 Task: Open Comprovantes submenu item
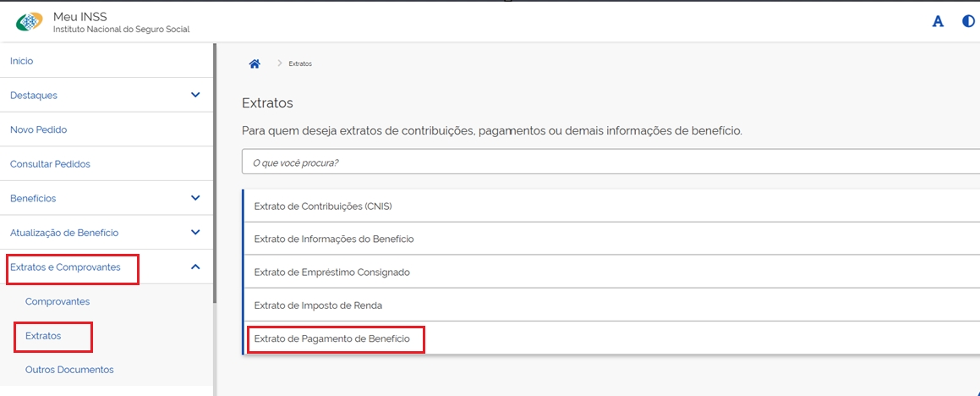57,301
